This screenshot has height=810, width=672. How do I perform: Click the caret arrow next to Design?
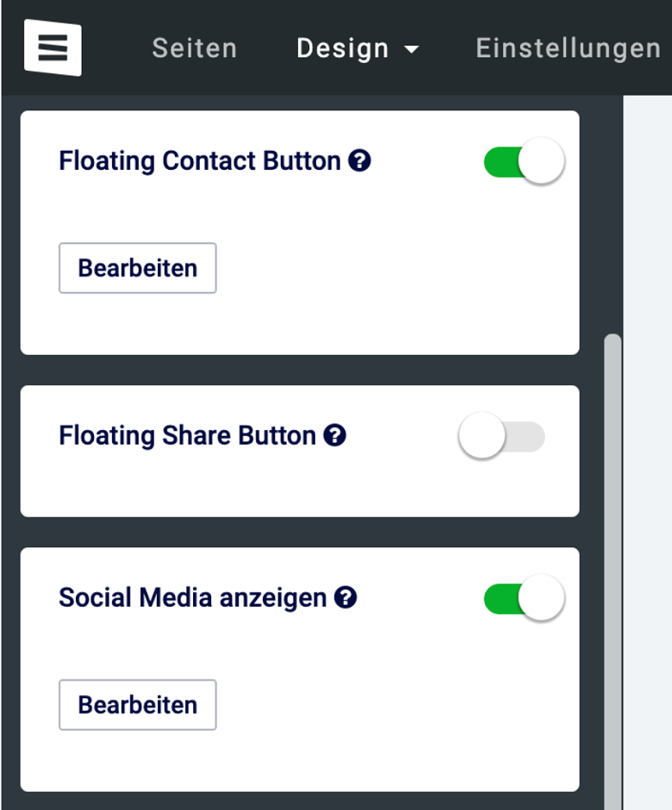tap(412, 50)
